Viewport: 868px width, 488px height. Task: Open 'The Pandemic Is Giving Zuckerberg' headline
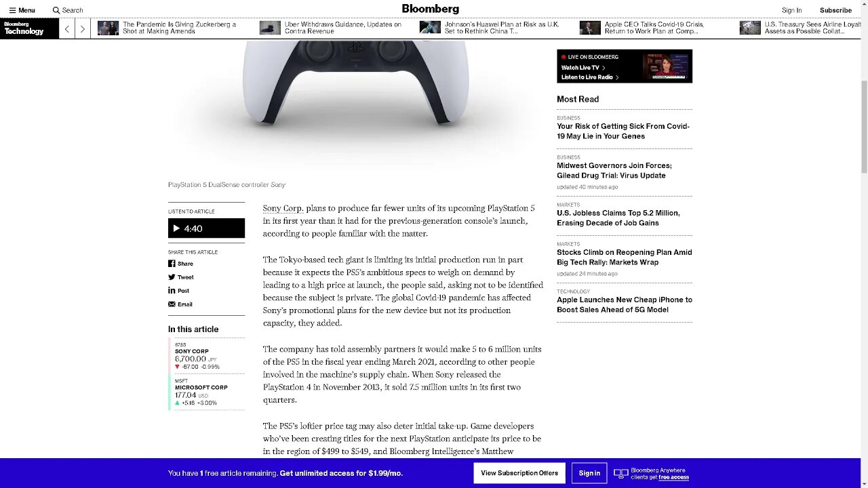(x=180, y=28)
